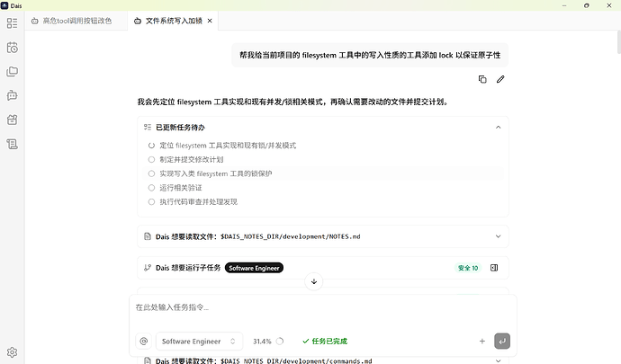Open the scroll notes icon in sidebar
Viewport: 621px width, 364px height.
[x=13, y=144]
